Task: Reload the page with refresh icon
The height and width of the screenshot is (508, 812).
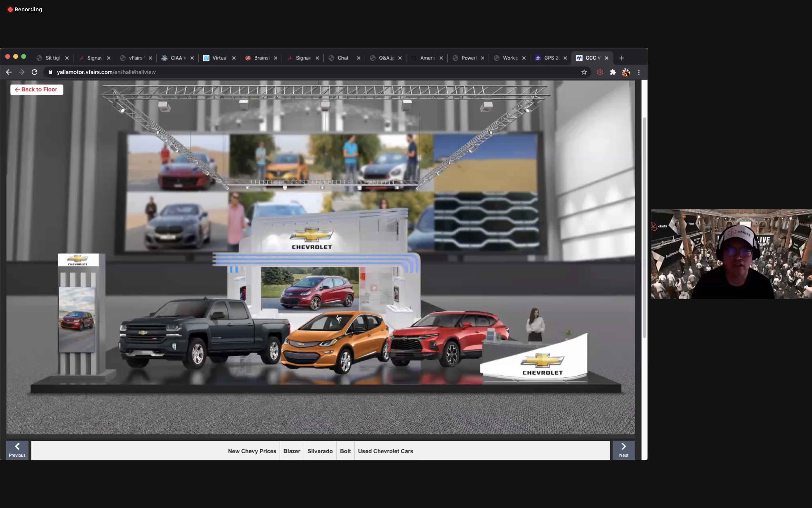Action: (34, 72)
